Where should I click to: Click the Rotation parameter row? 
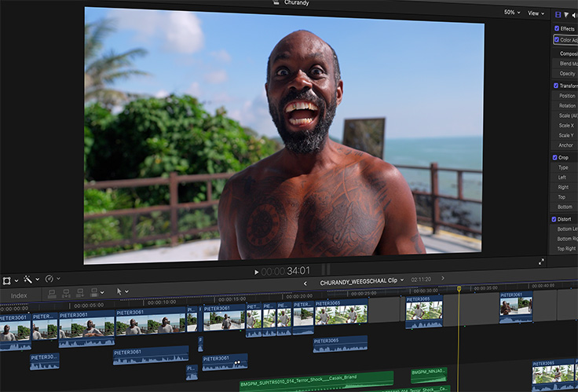tap(565, 105)
